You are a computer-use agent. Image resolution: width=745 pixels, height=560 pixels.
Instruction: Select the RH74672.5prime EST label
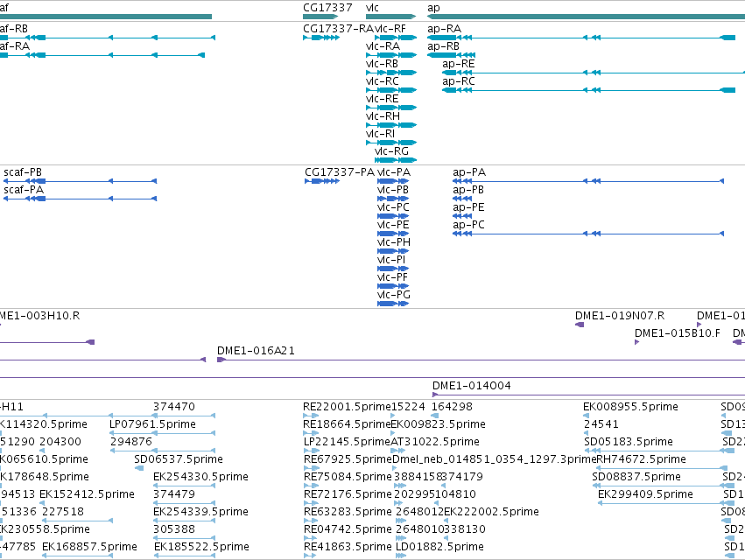[641, 459]
